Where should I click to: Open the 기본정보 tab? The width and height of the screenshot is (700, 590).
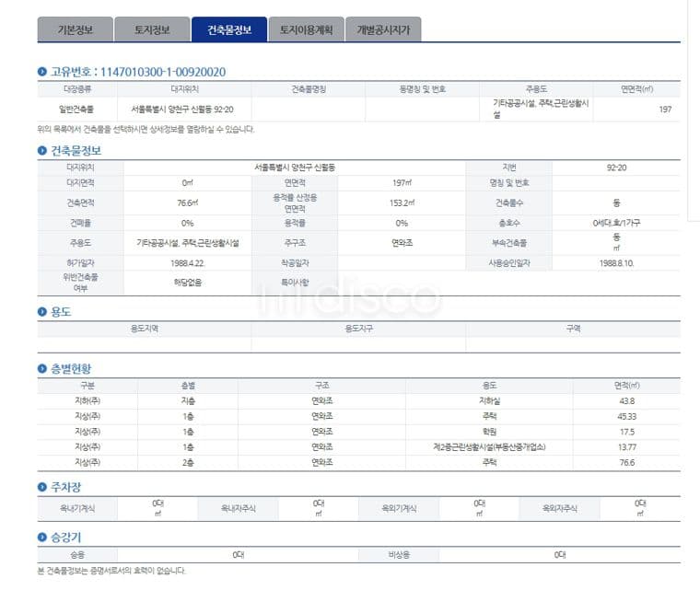coord(75,29)
